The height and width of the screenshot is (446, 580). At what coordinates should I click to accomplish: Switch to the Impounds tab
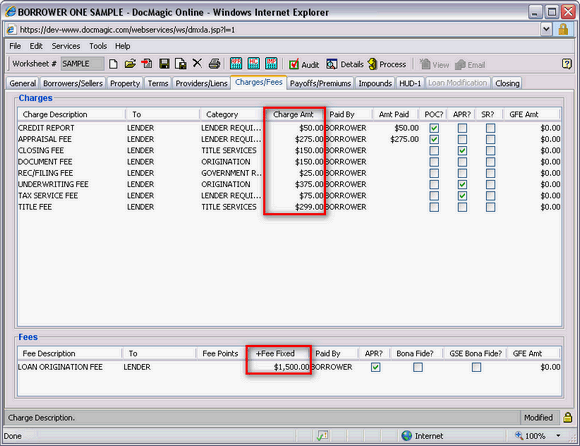(x=375, y=83)
